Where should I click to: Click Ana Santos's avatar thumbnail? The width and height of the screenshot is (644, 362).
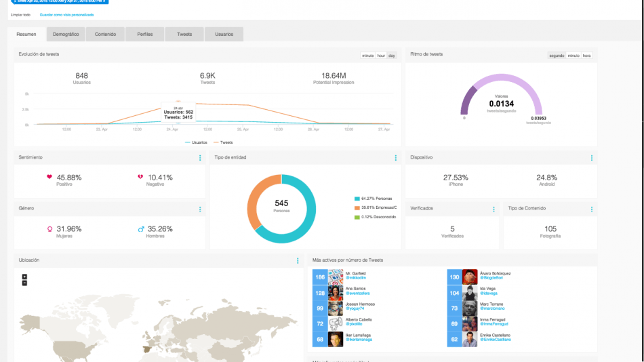(336, 293)
